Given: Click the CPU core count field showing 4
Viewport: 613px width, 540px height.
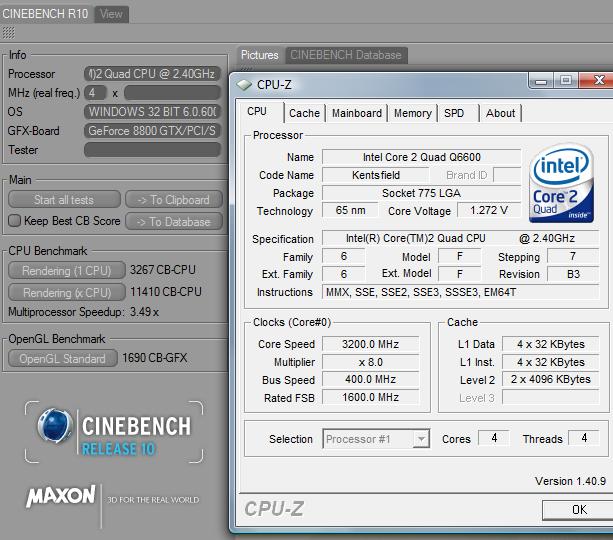Looking at the screenshot, I should point(95,93).
